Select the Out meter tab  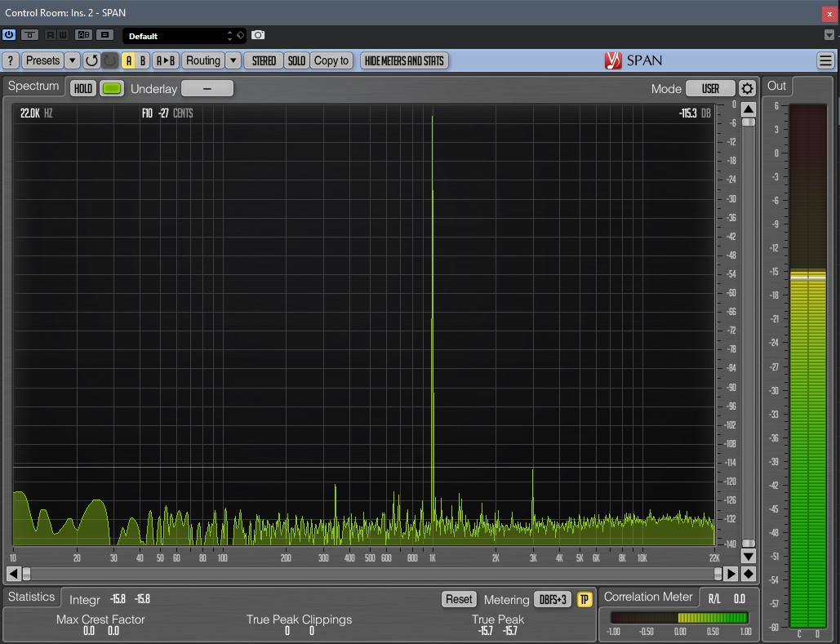coord(776,86)
